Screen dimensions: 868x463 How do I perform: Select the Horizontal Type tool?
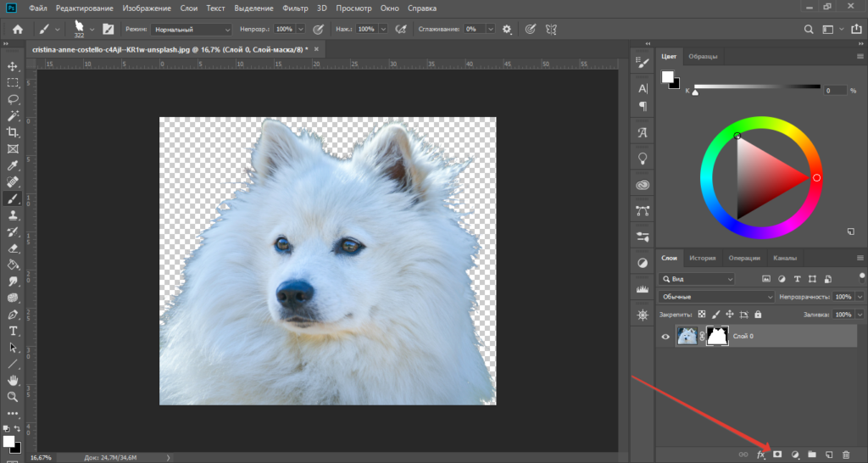13,331
